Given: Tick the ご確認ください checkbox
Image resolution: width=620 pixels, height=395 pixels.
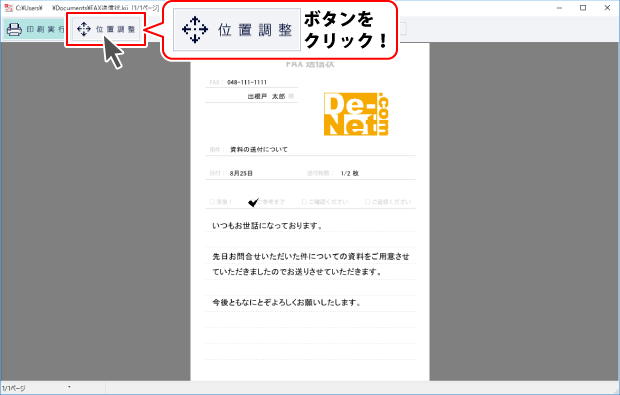Looking at the screenshot, I should 304,202.
